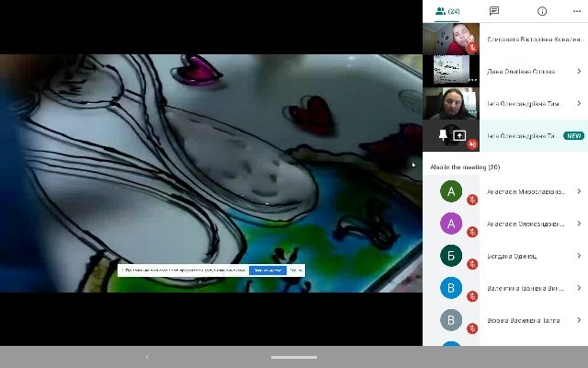Image resolution: width=588 pixels, height=368 pixels.
Task: Click the red muted mic icon on presentation tile
Action: coord(472,144)
